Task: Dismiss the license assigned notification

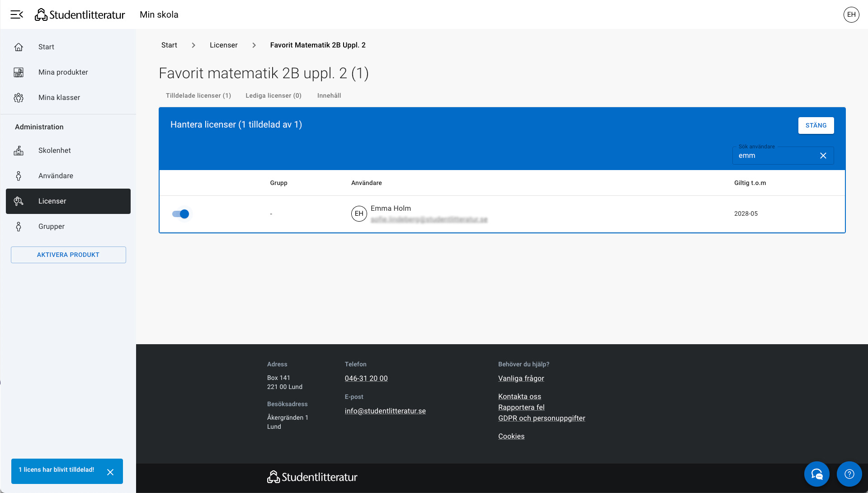Action: coord(110,472)
